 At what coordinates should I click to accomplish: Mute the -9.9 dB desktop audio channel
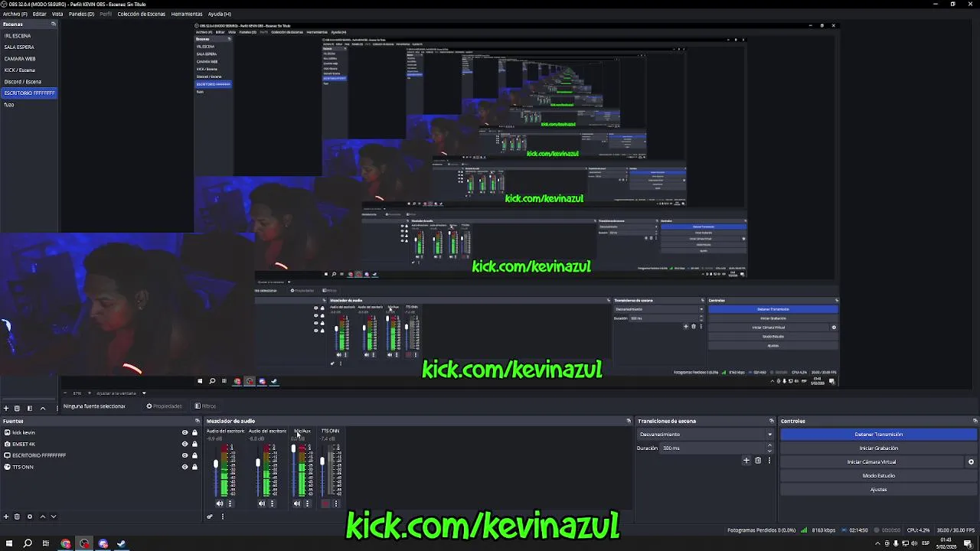click(x=220, y=504)
